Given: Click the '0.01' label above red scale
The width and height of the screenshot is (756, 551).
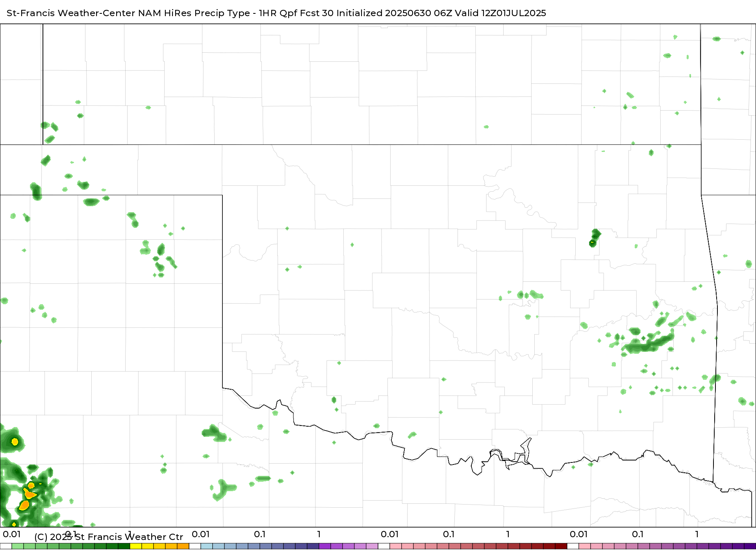Looking at the screenshot, I should tap(390, 534).
